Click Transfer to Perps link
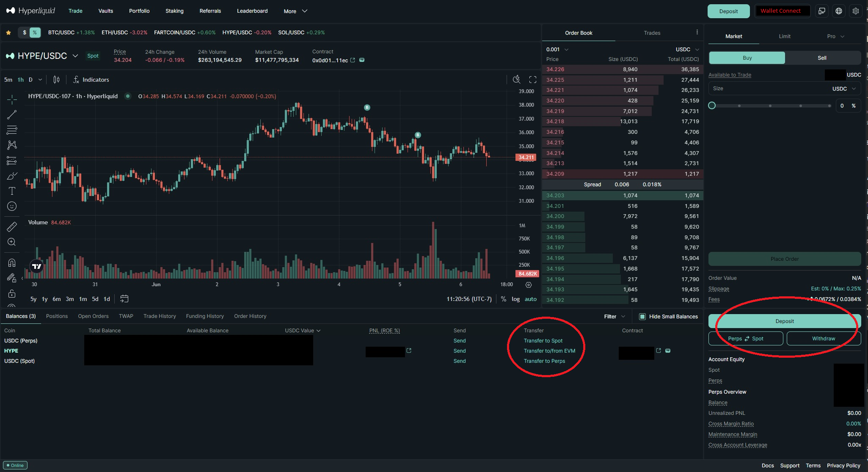The width and height of the screenshot is (868, 472). (x=544, y=361)
